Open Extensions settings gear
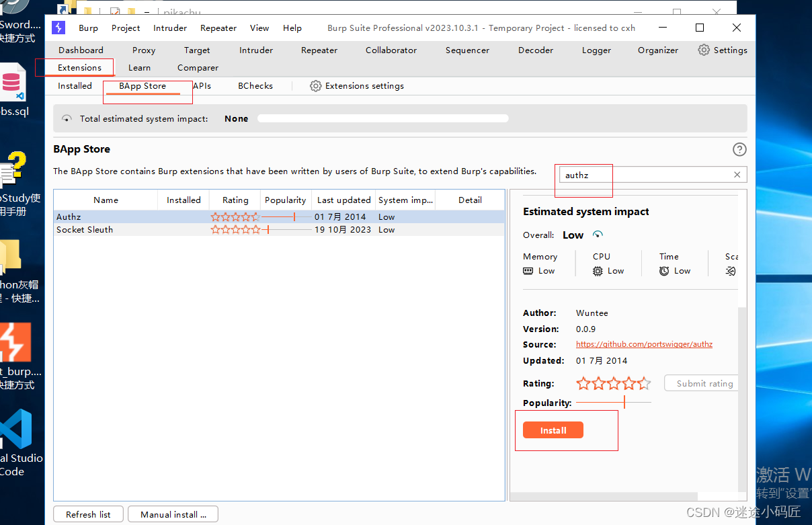This screenshot has width=812, height=525. 315,86
